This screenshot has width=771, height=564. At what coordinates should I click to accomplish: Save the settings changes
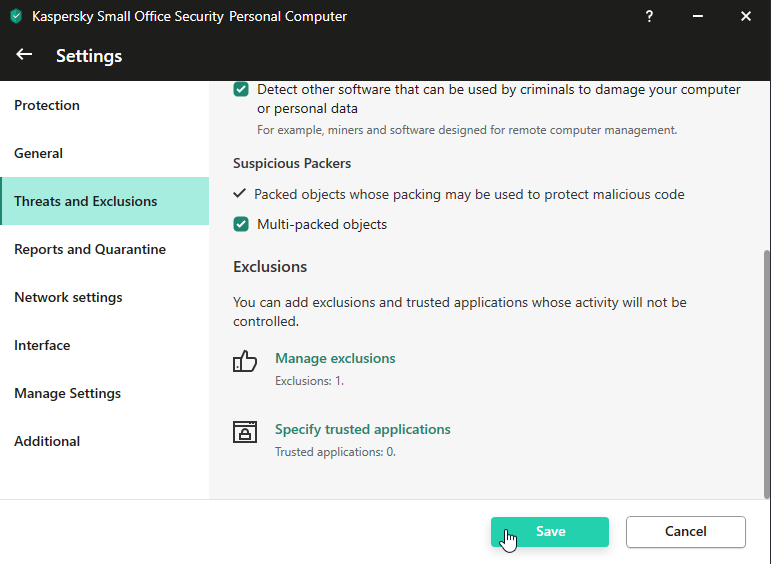click(550, 532)
